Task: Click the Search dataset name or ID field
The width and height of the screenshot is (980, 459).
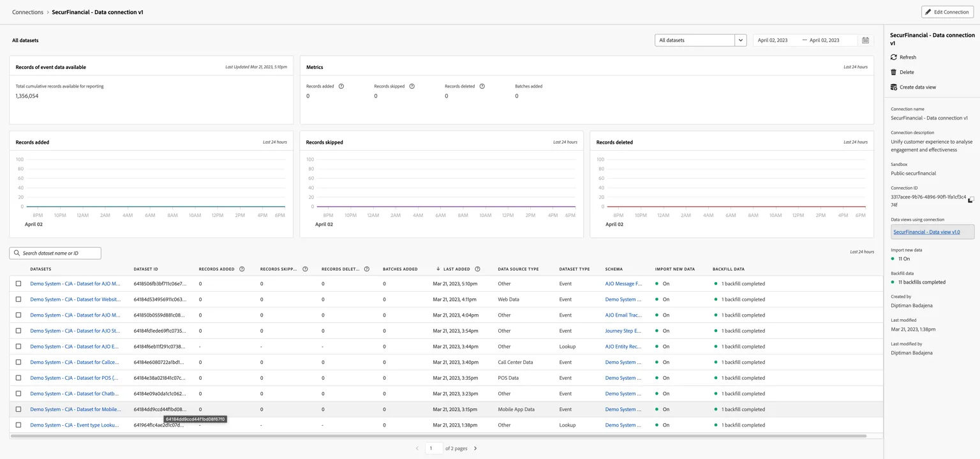Action: [56, 253]
